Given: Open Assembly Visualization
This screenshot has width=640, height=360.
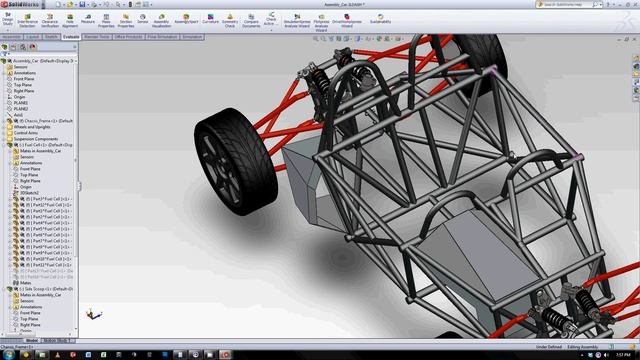Looking at the screenshot, I should (161, 20).
